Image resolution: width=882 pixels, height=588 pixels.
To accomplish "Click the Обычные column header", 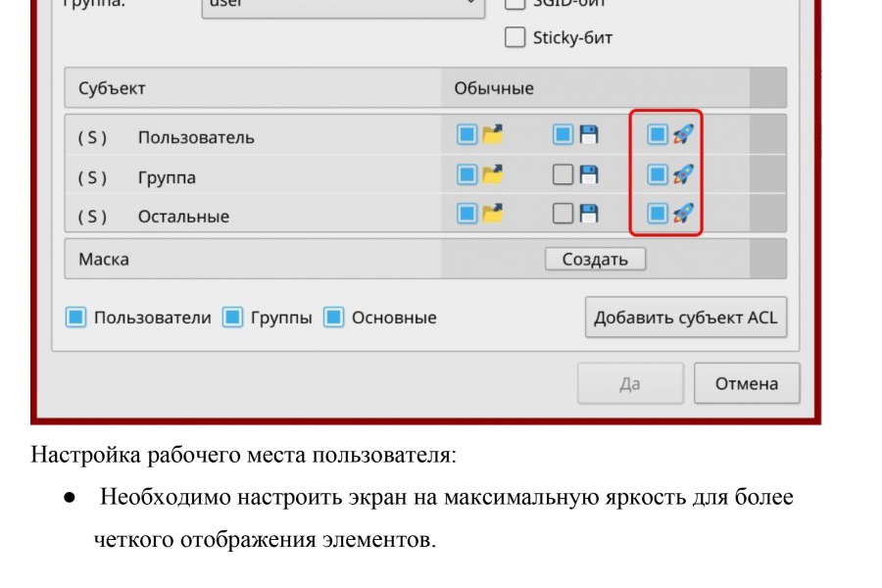I will click(494, 88).
